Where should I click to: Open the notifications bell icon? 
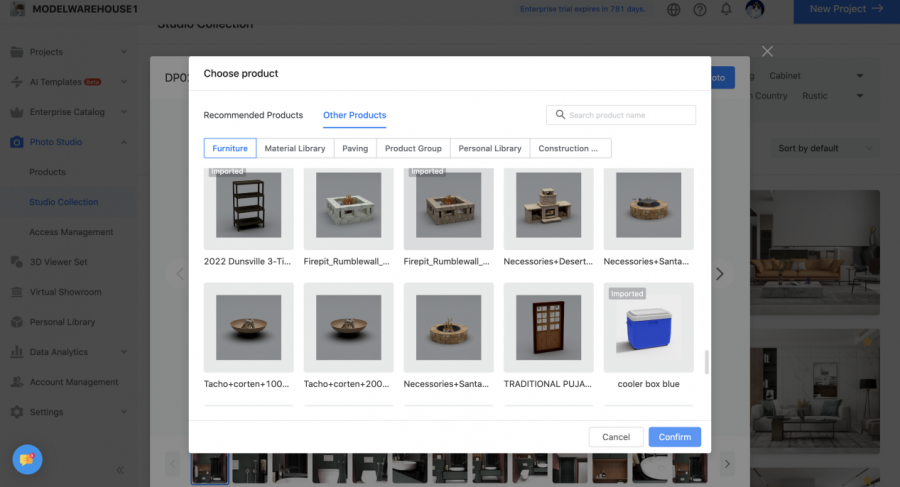(x=726, y=9)
